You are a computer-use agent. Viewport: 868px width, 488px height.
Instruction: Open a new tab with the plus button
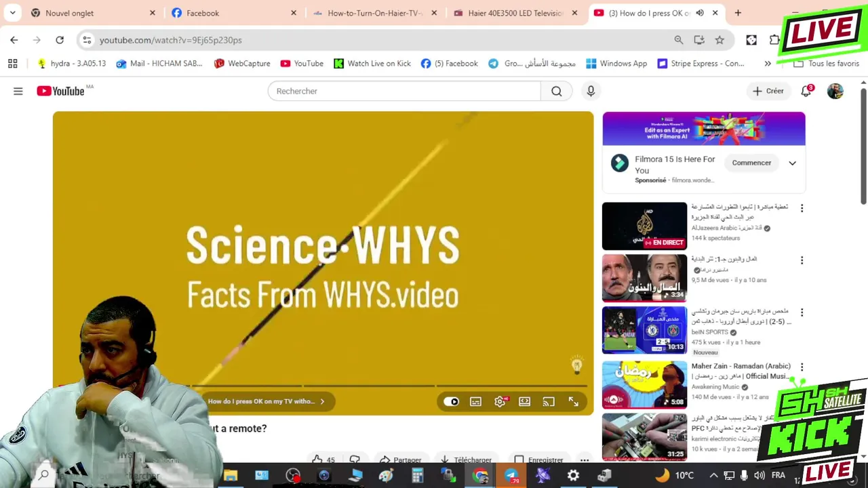738,13
